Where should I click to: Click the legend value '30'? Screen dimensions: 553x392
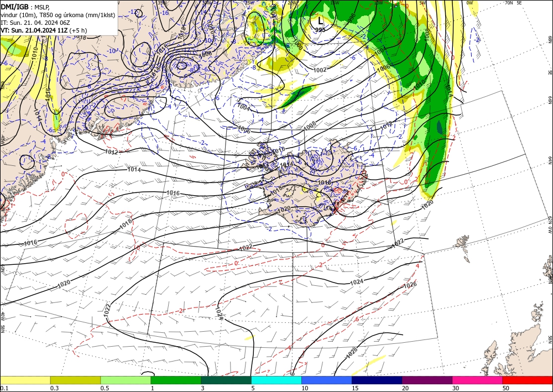[x=456, y=388]
